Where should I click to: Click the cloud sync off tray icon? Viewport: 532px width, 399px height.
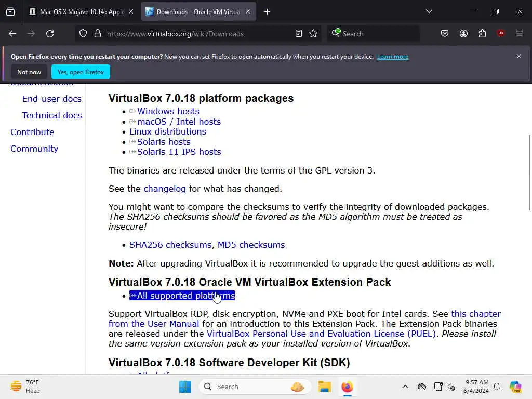pos(422,387)
